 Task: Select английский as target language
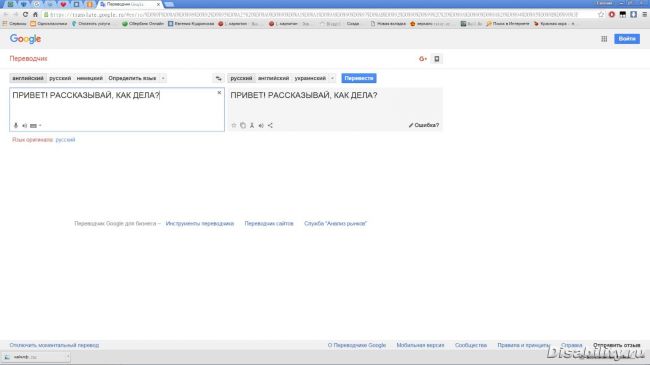273,78
